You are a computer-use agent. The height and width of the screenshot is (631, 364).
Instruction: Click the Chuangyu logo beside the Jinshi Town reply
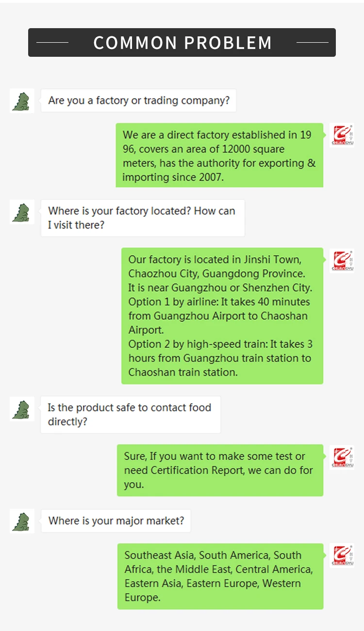342,261
